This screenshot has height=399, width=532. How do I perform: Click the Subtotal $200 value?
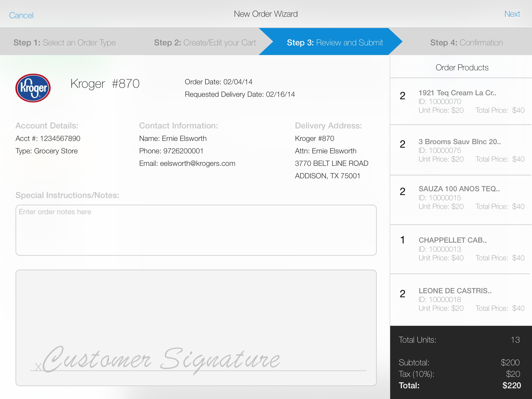coord(510,362)
